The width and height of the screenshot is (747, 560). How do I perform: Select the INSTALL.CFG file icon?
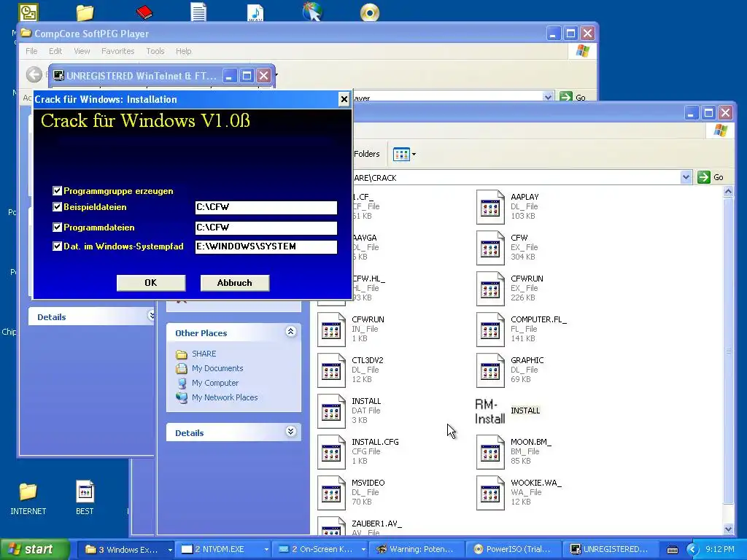(332, 452)
